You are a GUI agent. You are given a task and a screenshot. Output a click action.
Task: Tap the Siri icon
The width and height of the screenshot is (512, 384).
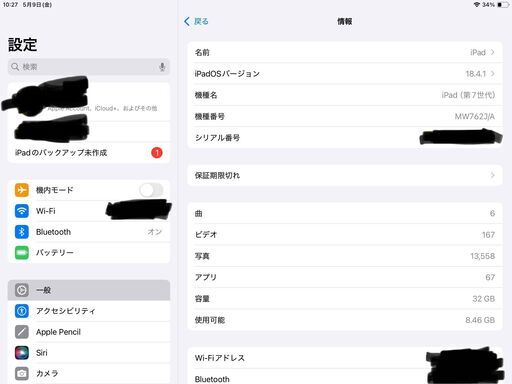point(22,353)
